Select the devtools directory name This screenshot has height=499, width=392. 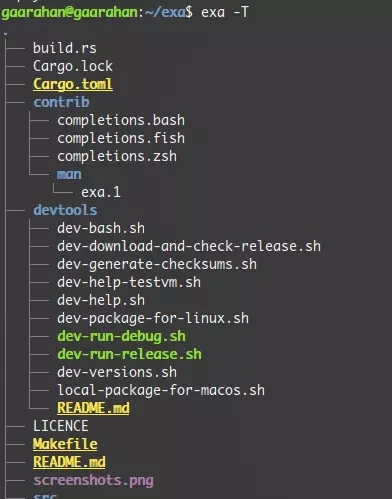click(x=65, y=210)
